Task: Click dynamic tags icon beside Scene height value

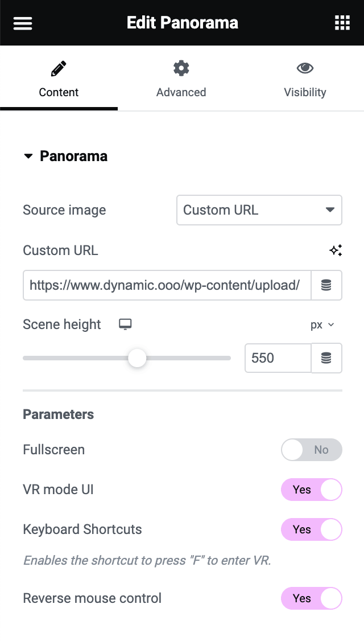Action: pos(326,358)
